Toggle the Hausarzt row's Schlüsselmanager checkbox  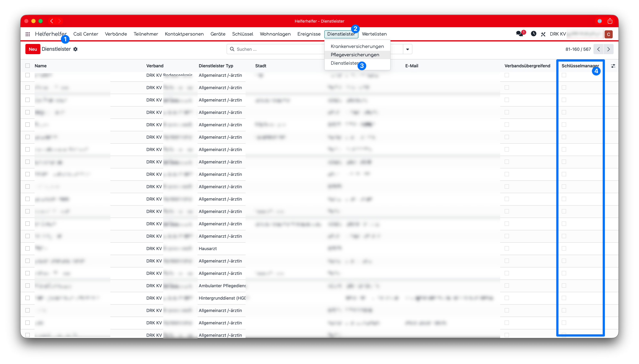(564, 248)
